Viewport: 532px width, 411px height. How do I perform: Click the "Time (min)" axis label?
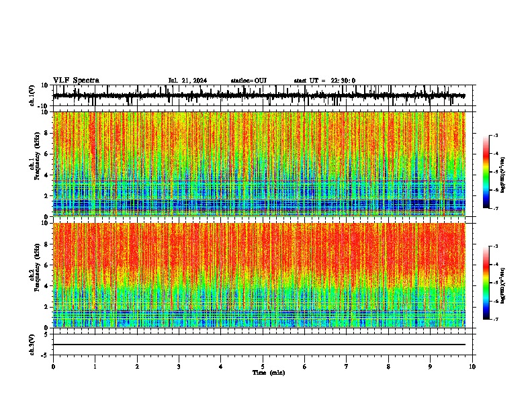(x=269, y=373)
